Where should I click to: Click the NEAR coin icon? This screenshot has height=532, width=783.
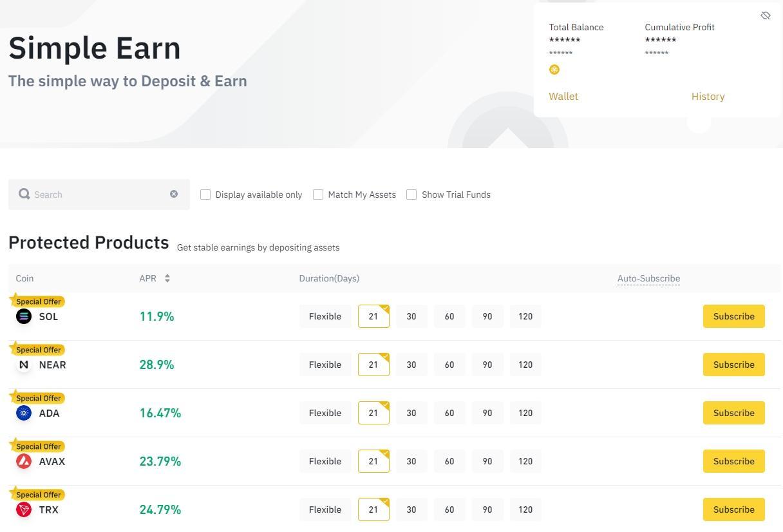click(x=24, y=365)
